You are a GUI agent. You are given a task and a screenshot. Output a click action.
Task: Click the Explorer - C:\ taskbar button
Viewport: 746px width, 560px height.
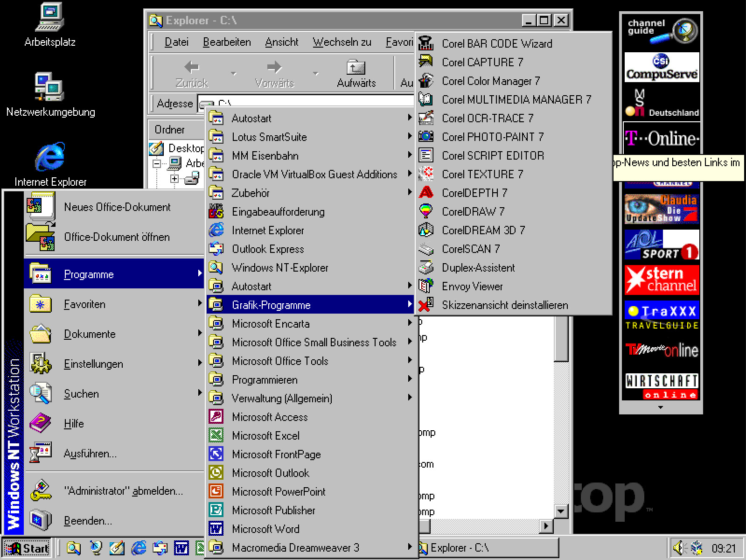(488, 547)
